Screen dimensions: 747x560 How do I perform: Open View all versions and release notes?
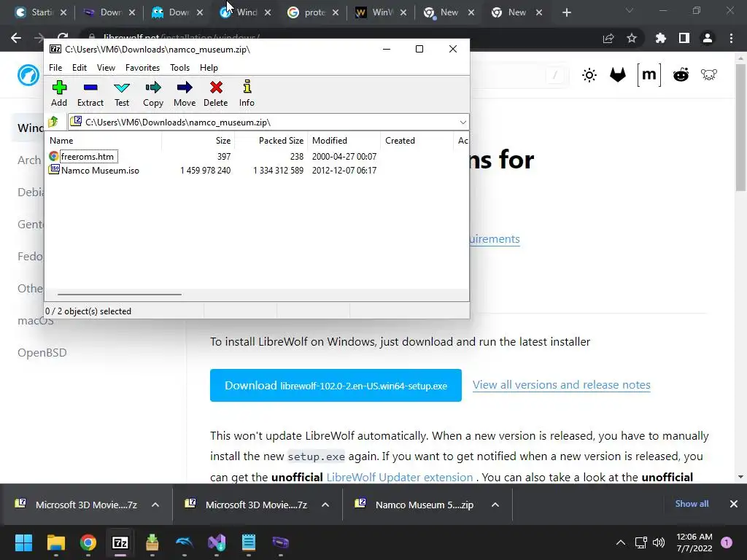(x=561, y=385)
